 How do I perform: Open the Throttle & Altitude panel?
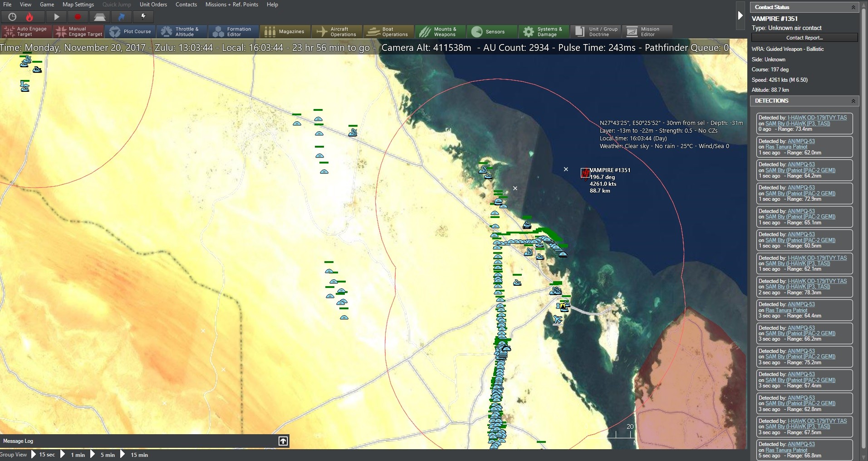(182, 31)
